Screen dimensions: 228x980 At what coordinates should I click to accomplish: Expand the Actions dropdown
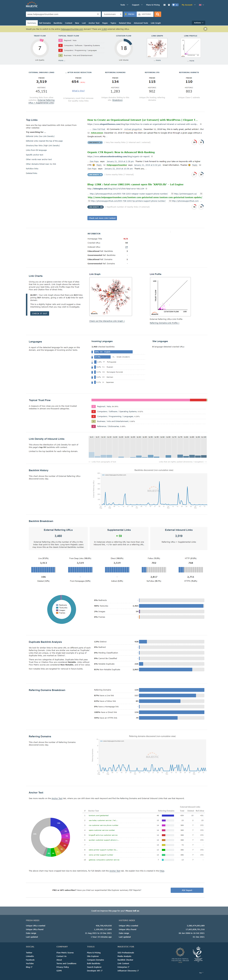(x=198, y=23)
